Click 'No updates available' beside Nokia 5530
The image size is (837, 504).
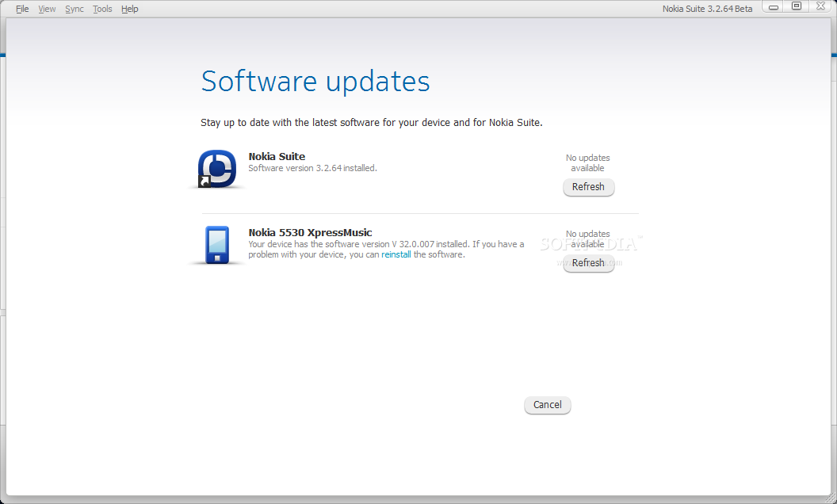pyautogui.click(x=587, y=239)
